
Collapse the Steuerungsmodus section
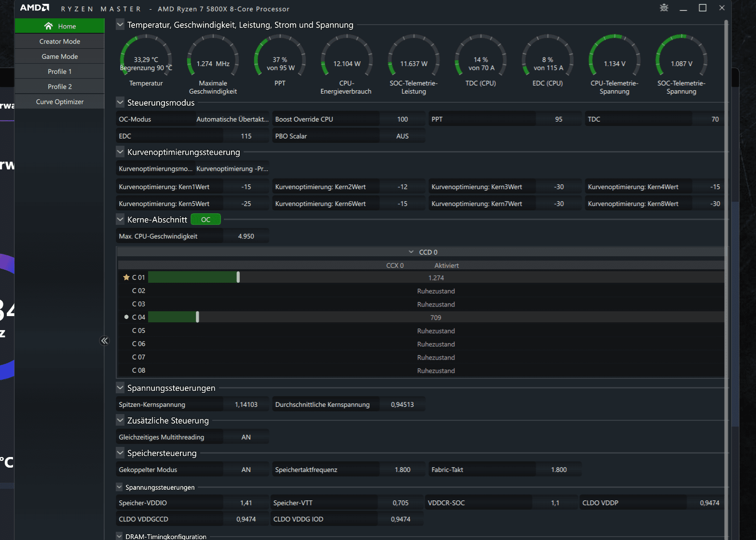pos(120,102)
